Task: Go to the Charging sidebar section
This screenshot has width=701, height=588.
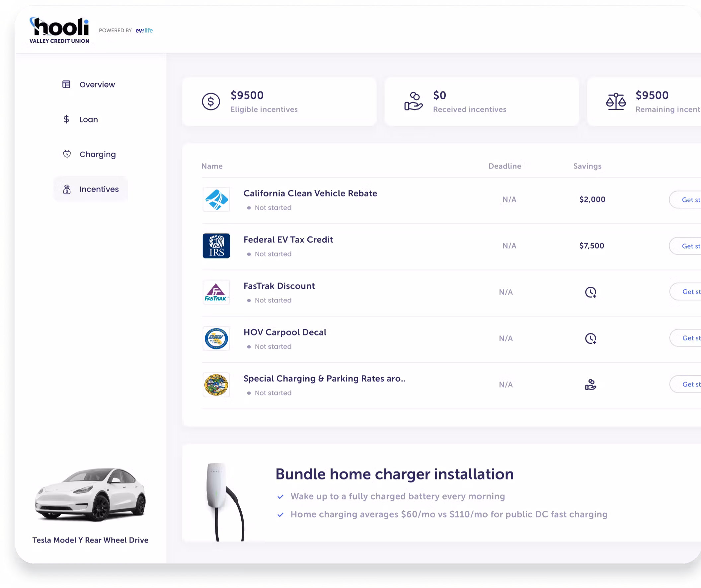Action: (x=97, y=154)
